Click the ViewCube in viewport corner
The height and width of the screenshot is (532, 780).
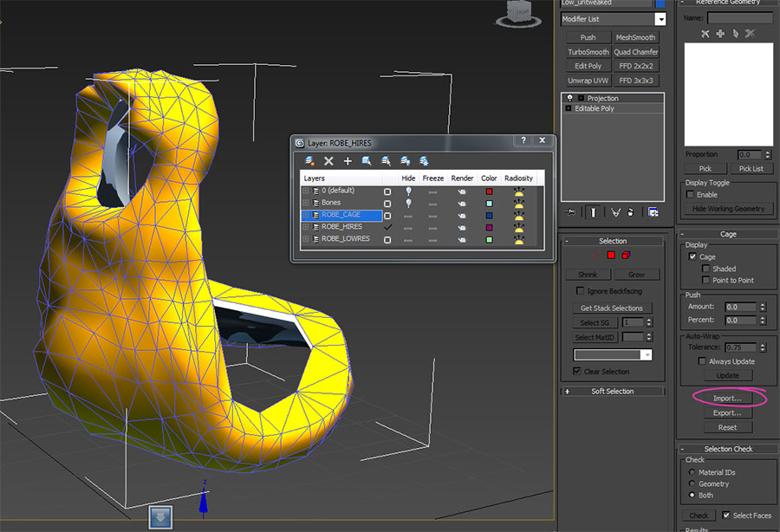point(519,13)
